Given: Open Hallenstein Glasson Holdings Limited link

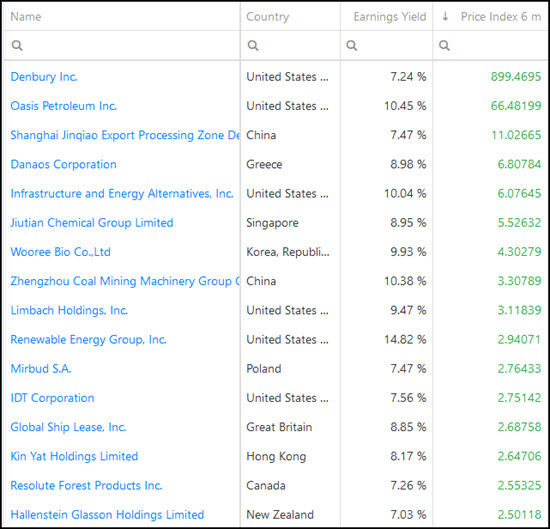Looking at the screenshot, I should point(107,515).
